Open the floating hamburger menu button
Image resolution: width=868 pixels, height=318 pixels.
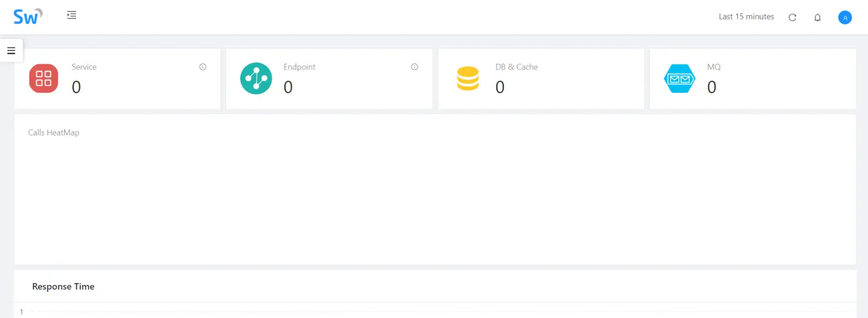click(11, 50)
